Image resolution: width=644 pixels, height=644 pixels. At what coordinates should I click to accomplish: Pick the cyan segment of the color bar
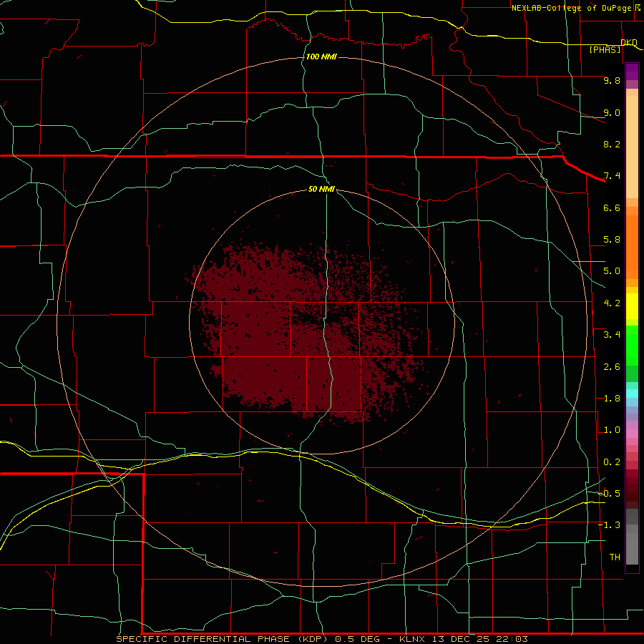point(632,394)
